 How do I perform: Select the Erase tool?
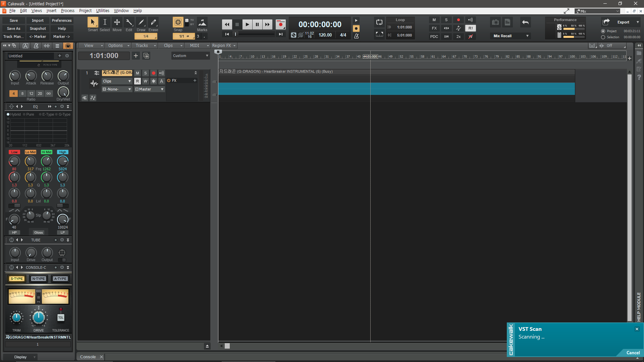[x=153, y=22]
